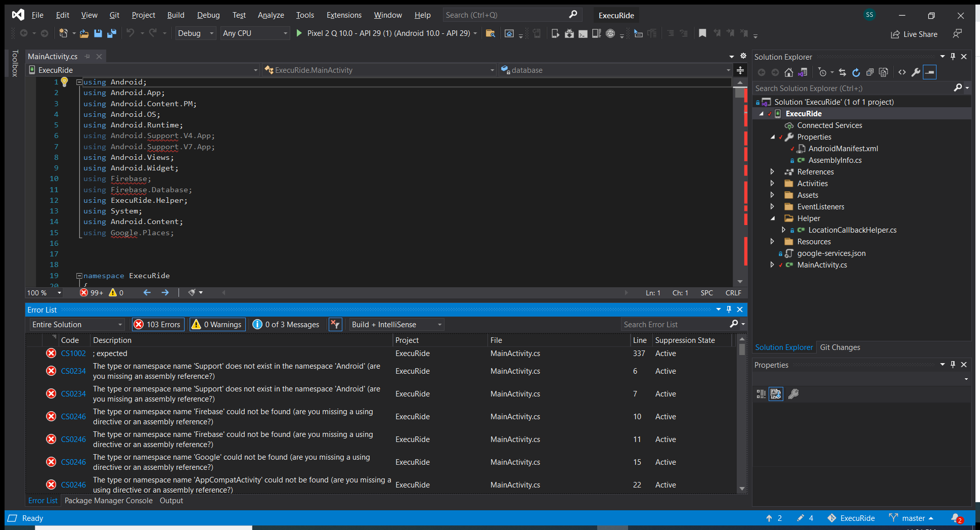Toggle the 0 of 3 Messages filter
Screen dimensions: 980x530
[x=286, y=324]
